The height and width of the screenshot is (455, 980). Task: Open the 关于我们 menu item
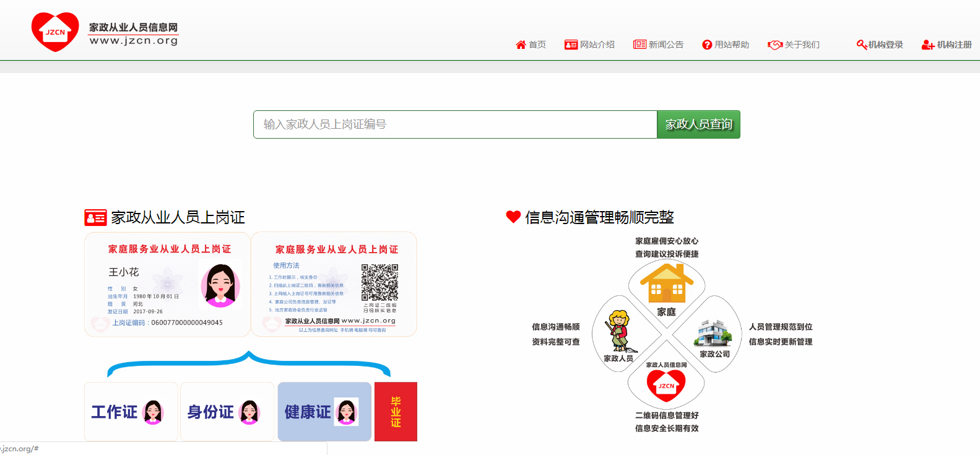802,45
